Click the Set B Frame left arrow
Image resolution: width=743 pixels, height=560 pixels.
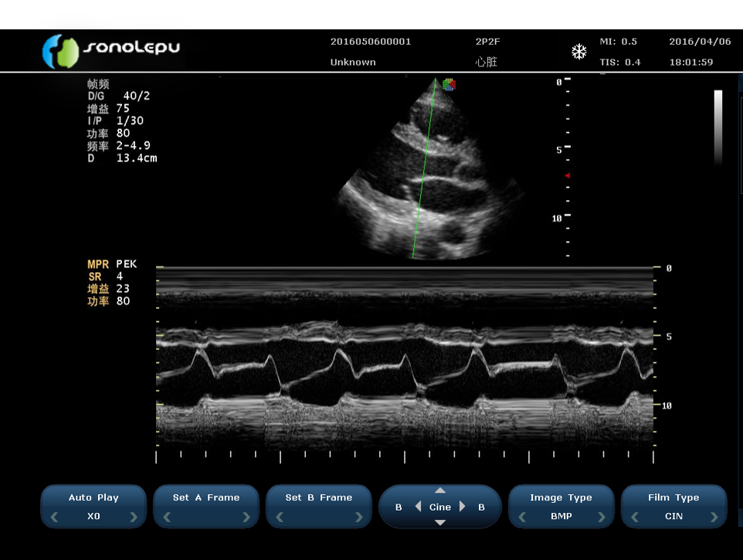click(280, 517)
